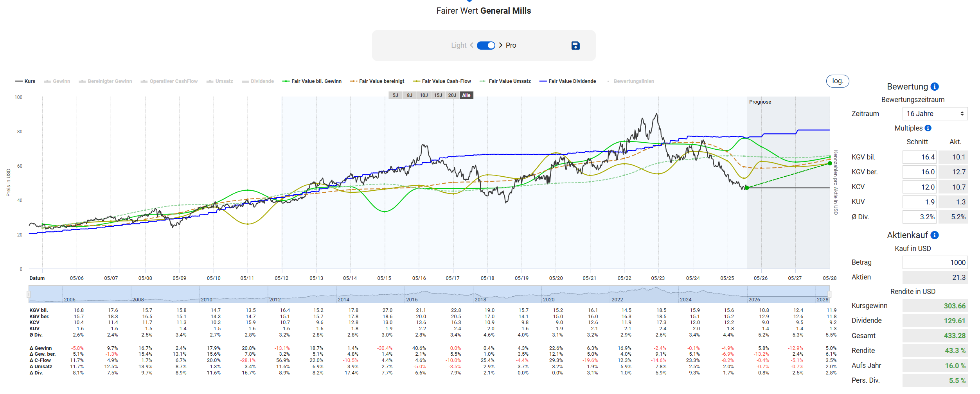The width and height of the screenshot is (980, 394).
Task: Select the 5J time range tab
Action: point(395,95)
